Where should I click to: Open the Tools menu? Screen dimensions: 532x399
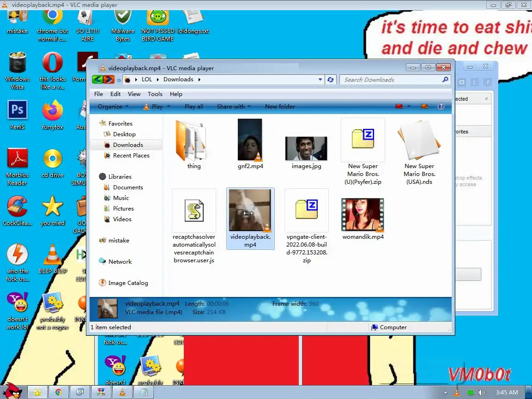pos(155,94)
